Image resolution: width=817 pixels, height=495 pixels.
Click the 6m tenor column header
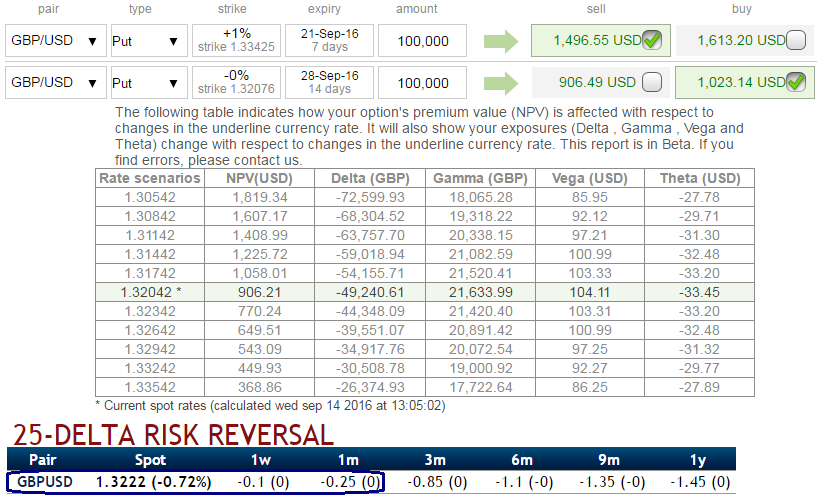[522, 460]
